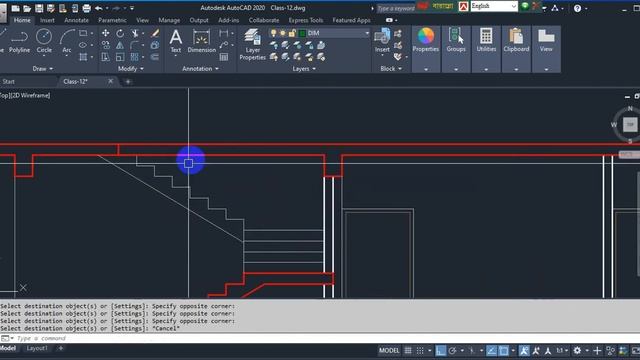
Task: Switch to the Start file tab
Action: tap(9, 82)
